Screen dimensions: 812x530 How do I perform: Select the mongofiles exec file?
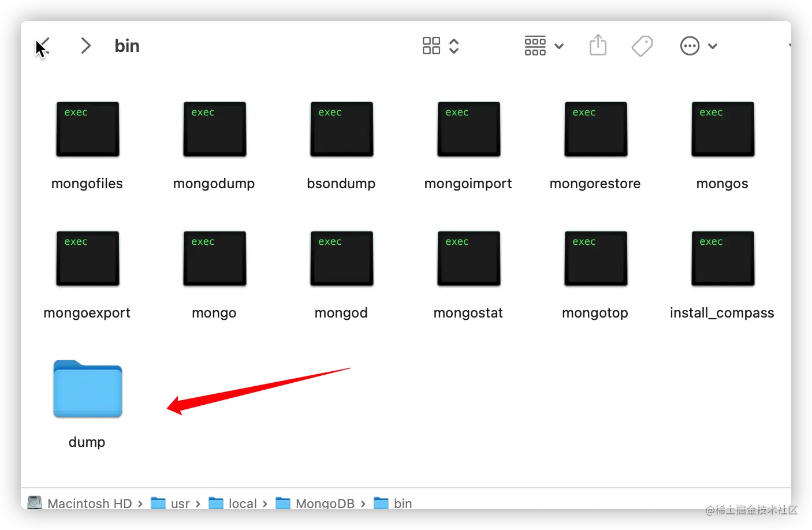(x=88, y=129)
